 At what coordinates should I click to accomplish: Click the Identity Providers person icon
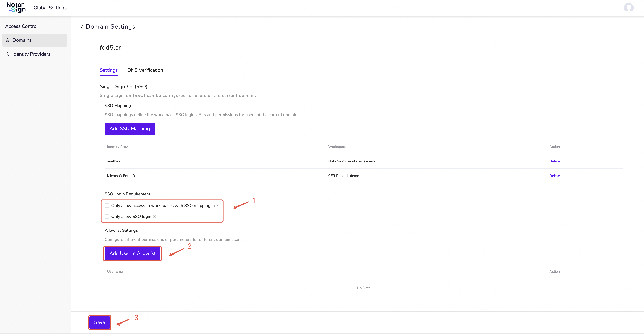[7, 54]
